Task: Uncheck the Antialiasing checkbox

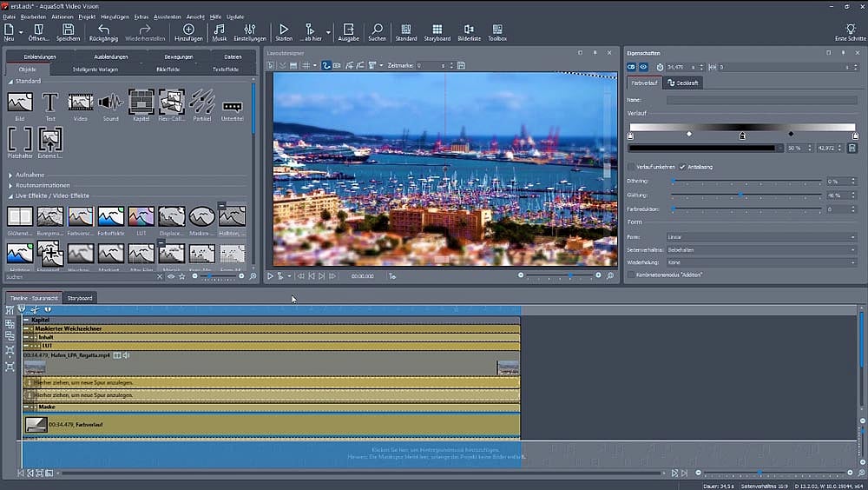Action: pyautogui.click(x=682, y=167)
